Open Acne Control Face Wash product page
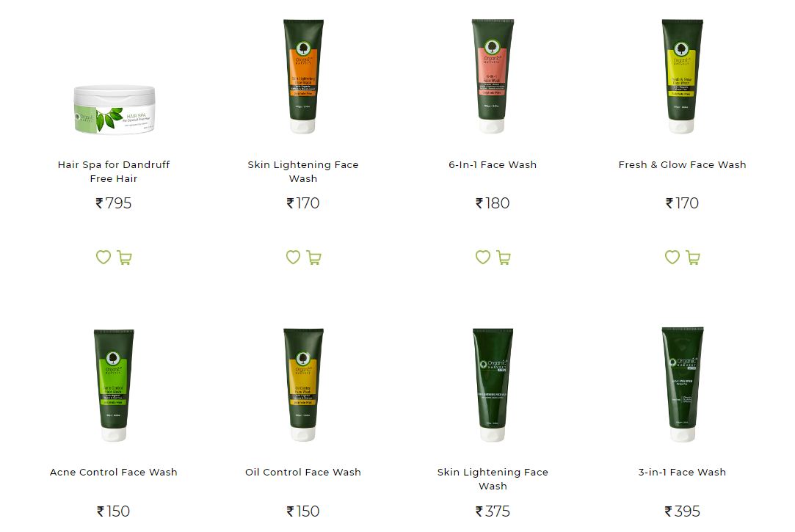The width and height of the screenshot is (795, 532). pos(114,473)
